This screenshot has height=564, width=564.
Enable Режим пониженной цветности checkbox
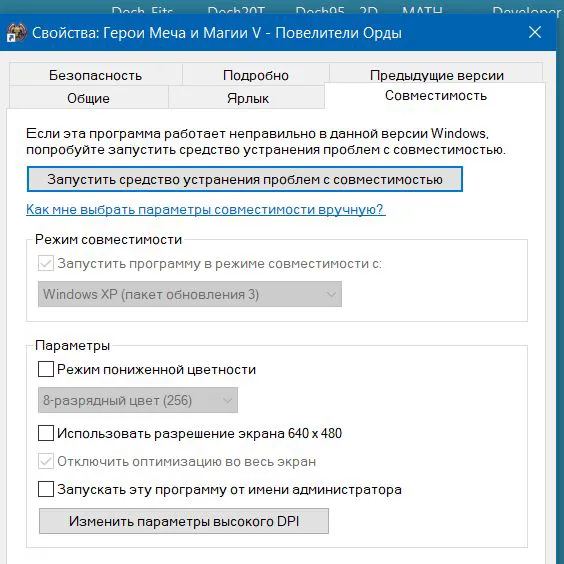pos(46,369)
